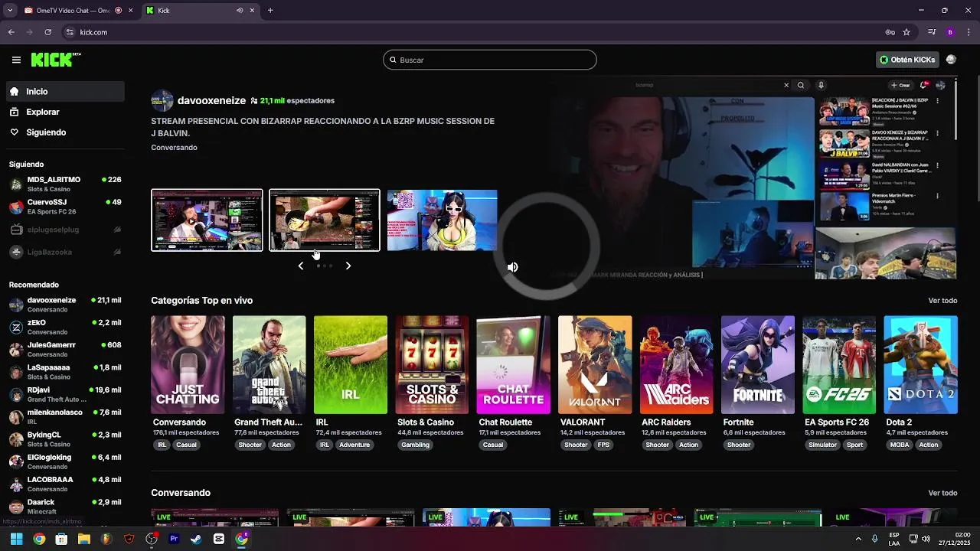Reload the page
Image resolution: width=980 pixels, height=551 pixels.
coord(48,32)
